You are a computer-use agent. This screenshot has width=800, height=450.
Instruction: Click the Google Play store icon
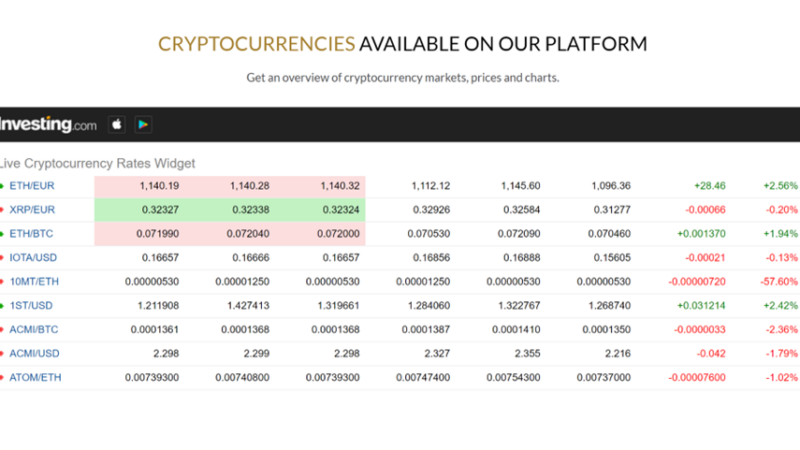[x=143, y=125]
